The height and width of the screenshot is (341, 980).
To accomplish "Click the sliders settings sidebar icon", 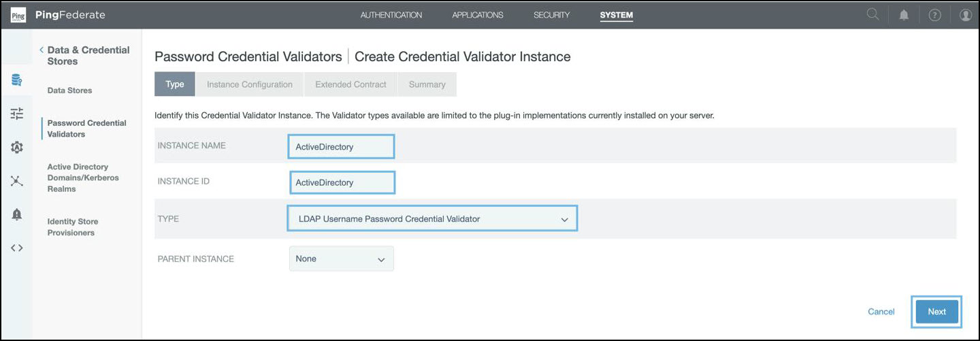I will (x=17, y=114).
